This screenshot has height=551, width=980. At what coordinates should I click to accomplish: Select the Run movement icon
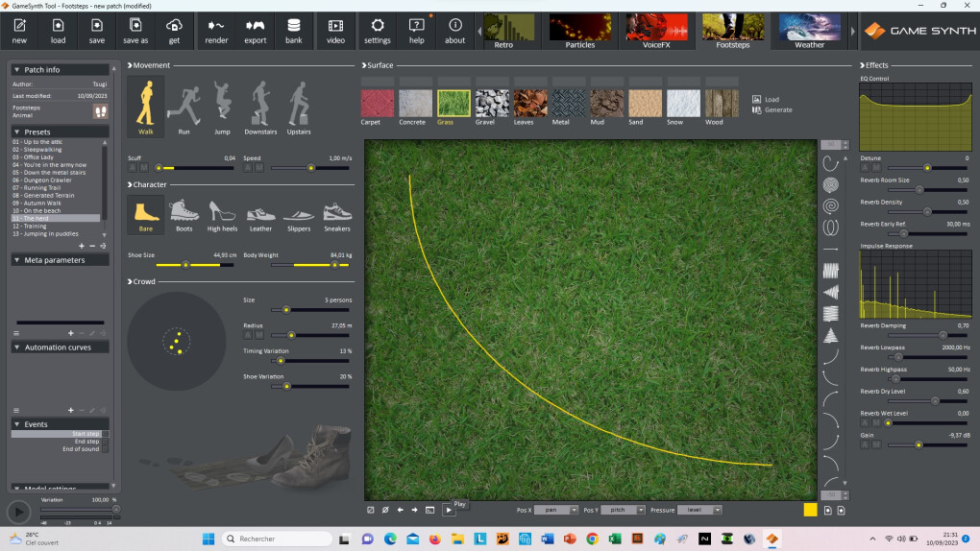tap(184, 107)
